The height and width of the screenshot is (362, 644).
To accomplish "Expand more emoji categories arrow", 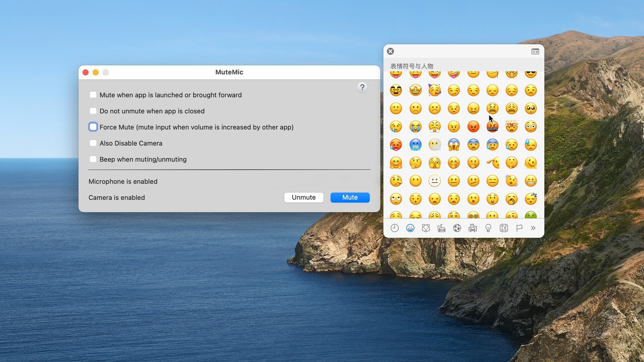I will pyautogui.click(x=534, y=228).
